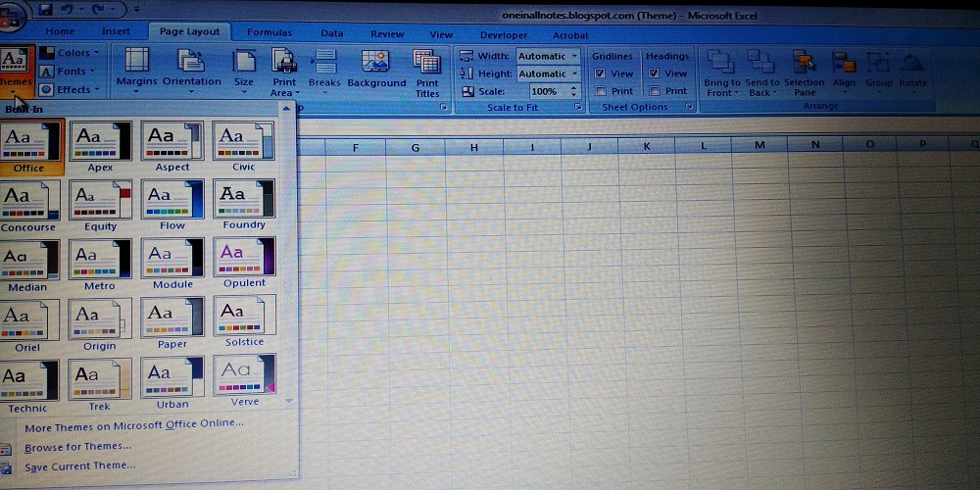The image size is (980, 490).
Task: Open the Width Automatic dropdown
Action: coord(574,56)
